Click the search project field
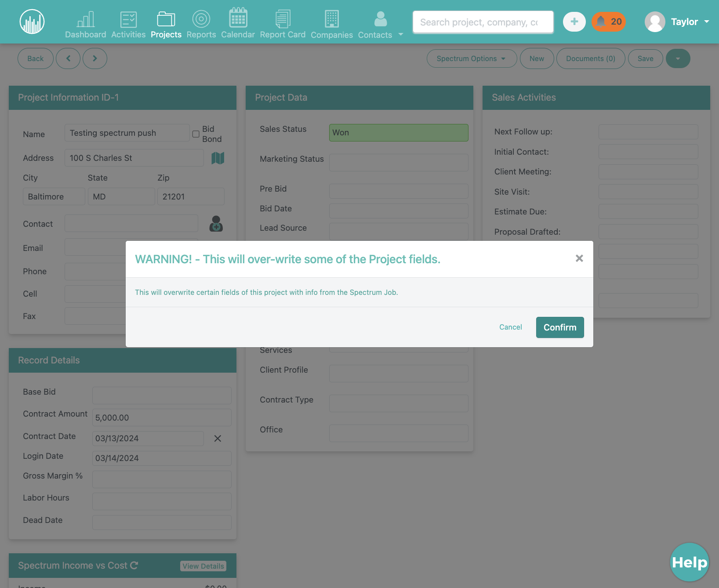Viewport: 719px width, 588px height. [x=483, y=22]
